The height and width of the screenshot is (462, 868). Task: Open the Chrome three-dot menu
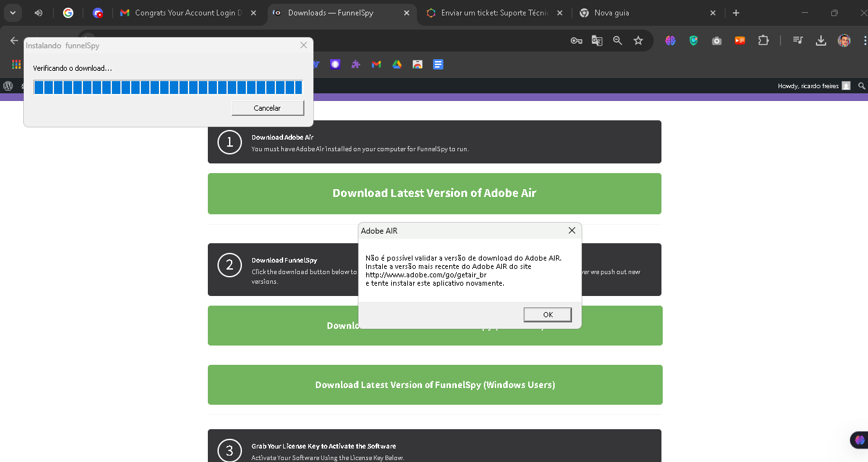[864, 41]
